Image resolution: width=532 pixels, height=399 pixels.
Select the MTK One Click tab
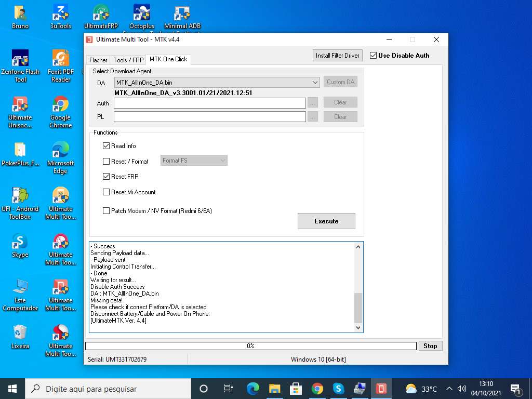pyautogui.click(x=168, y=59)
